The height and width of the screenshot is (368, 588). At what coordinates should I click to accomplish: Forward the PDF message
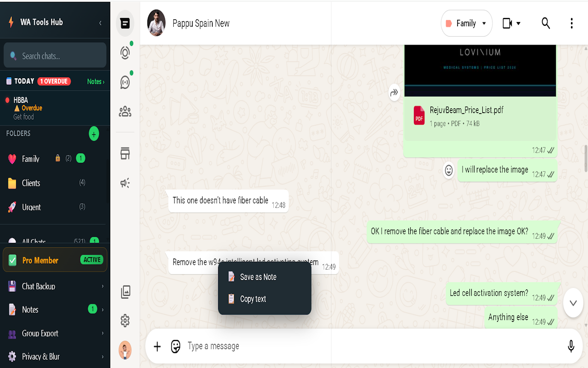click(x=394, y=93)
